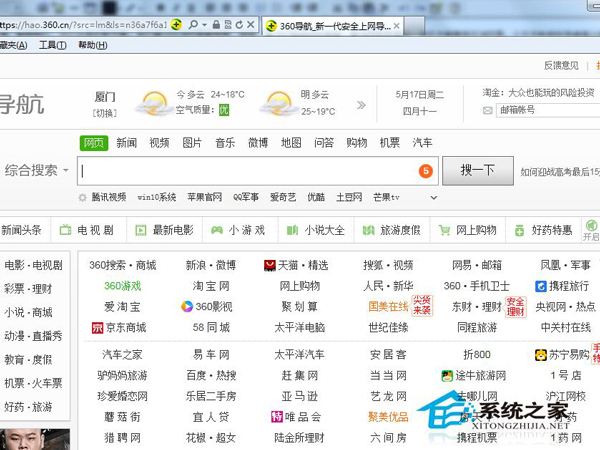
Task: Select the 网页 search tab
Action: point(94,143)
